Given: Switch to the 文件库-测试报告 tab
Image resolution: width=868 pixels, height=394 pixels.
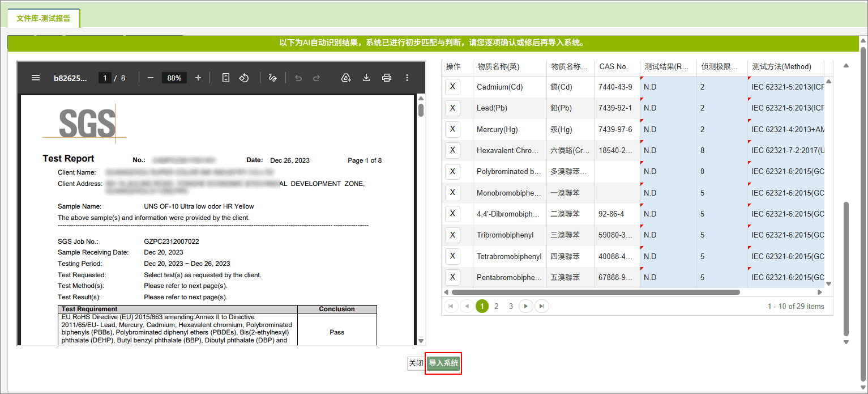Looking at the screenshot, I should tap(44, 18).
